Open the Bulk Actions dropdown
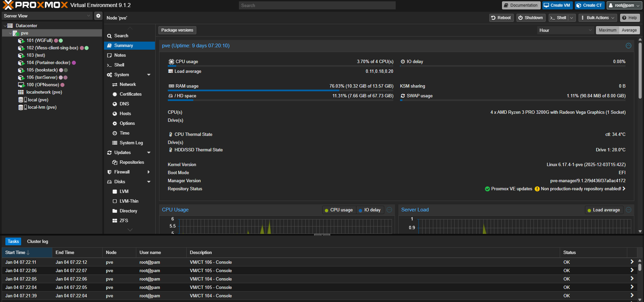The width and height of the screenshot is (644, 302). (x=598, y=18)
